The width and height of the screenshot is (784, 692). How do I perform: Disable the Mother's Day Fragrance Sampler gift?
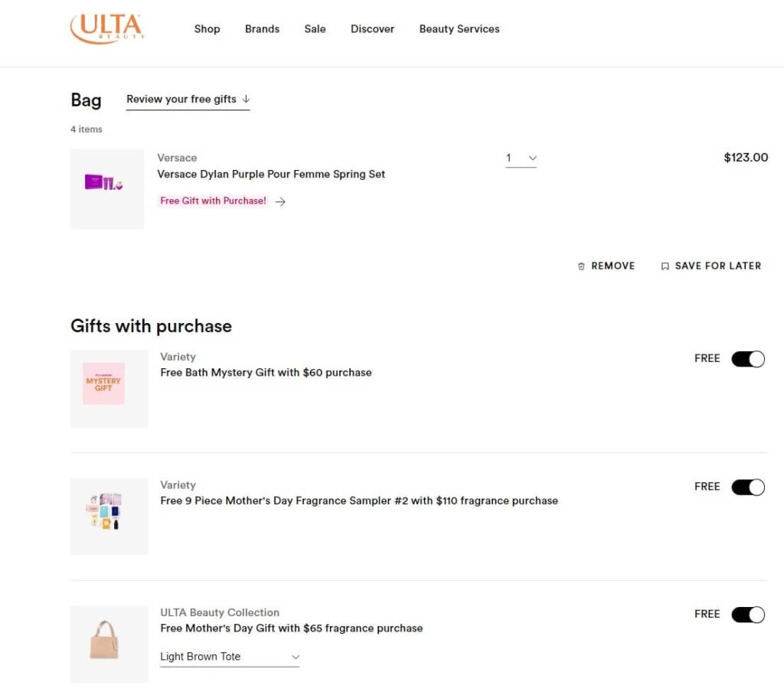click(x=747, y=487)
